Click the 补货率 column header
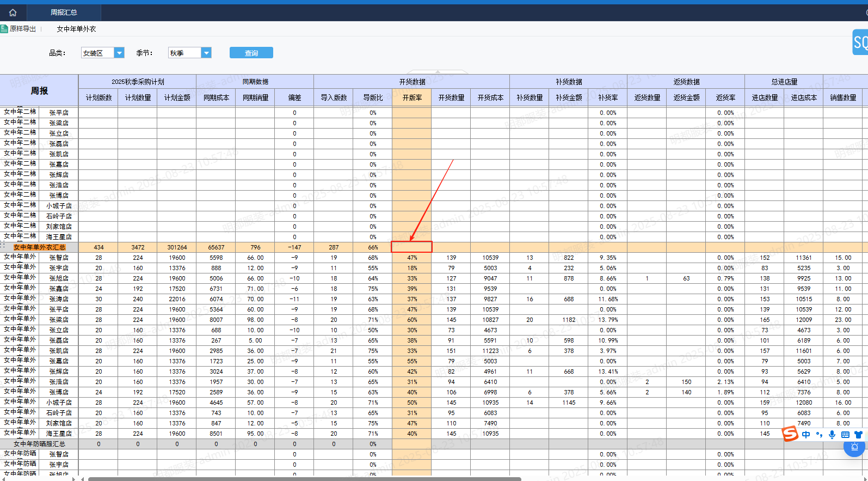This screenshot has height=481, width=868. click(x=608, y=98)
